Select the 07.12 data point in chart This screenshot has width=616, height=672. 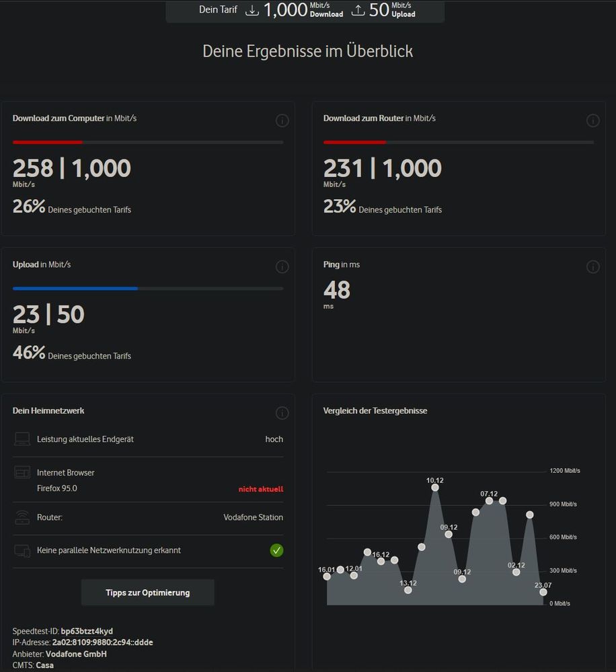(489, 500)
